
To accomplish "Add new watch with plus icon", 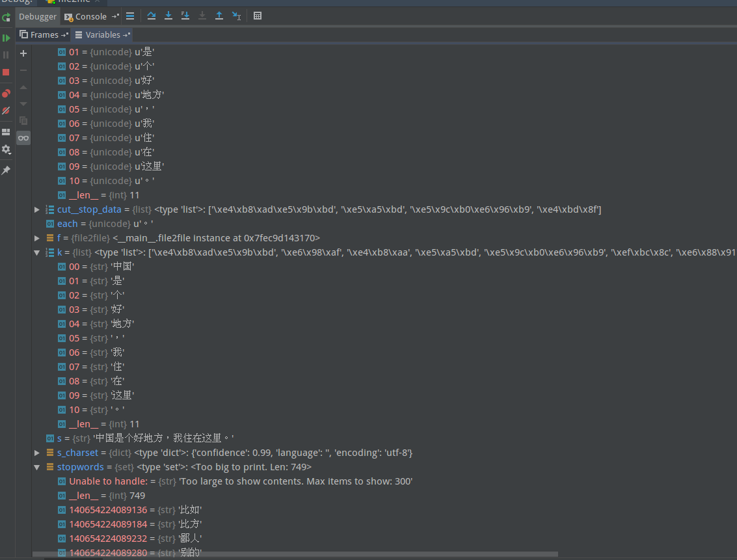I will point(23,53).
